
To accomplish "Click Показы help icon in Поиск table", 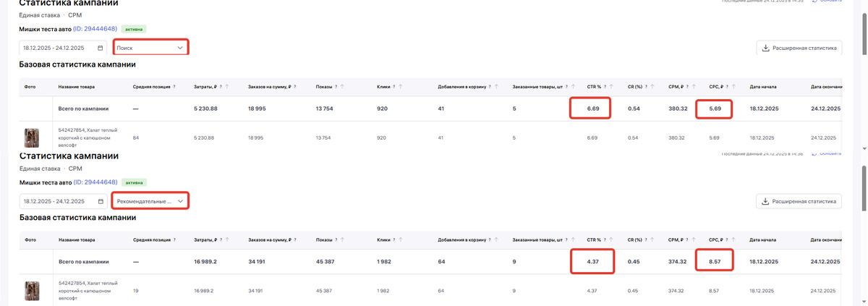I will pos(335,86).
